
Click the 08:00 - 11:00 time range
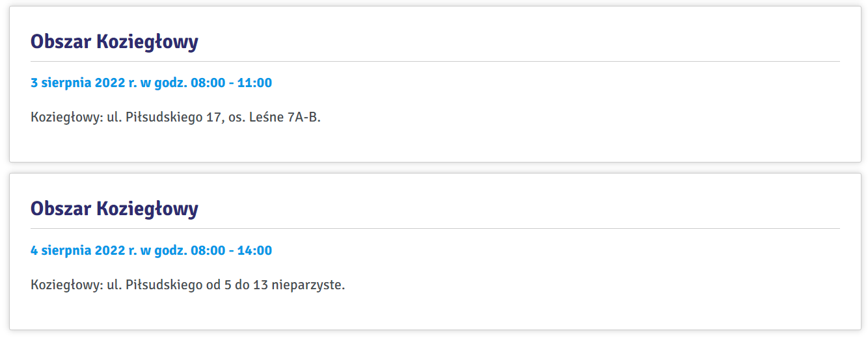point(232,83)
